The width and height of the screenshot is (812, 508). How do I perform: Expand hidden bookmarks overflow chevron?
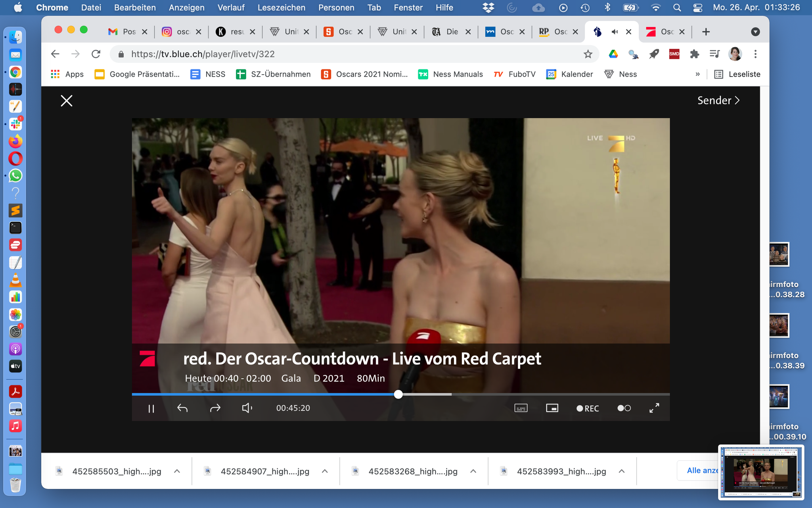[x=697, y=74]
